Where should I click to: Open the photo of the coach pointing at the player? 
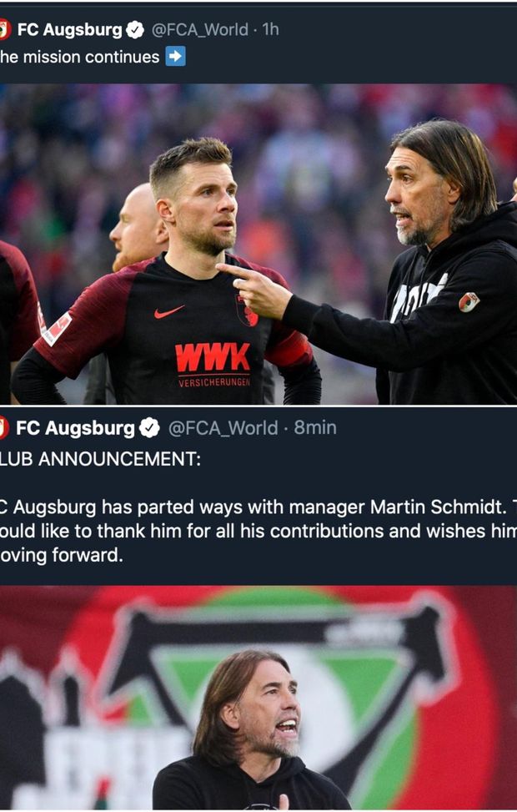click(258, 244)
